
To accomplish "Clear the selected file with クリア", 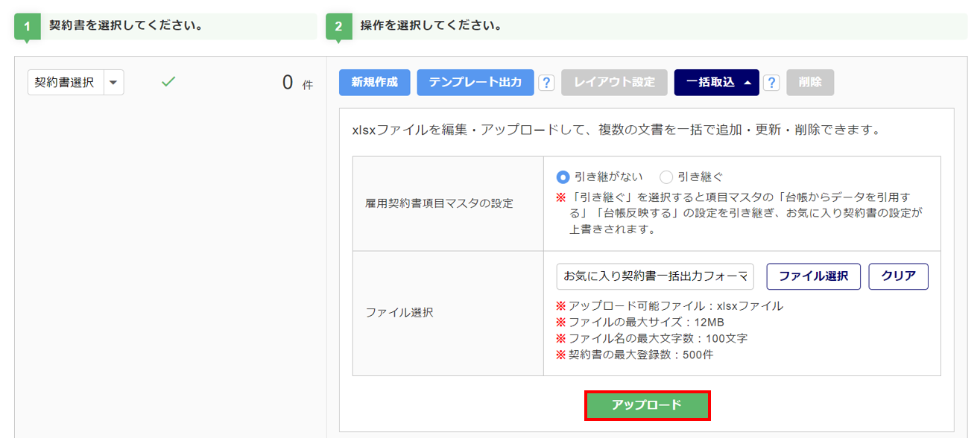I will (x=898, y=276).
